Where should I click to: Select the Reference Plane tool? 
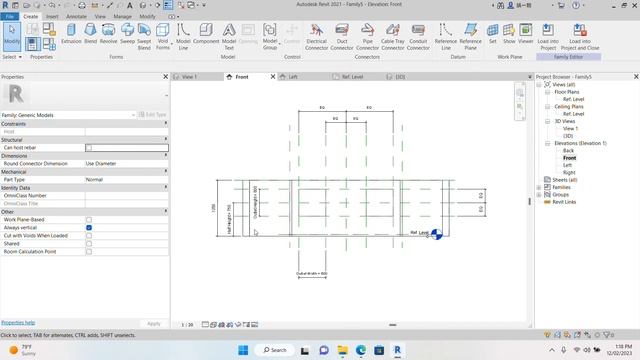pos(470,36)
